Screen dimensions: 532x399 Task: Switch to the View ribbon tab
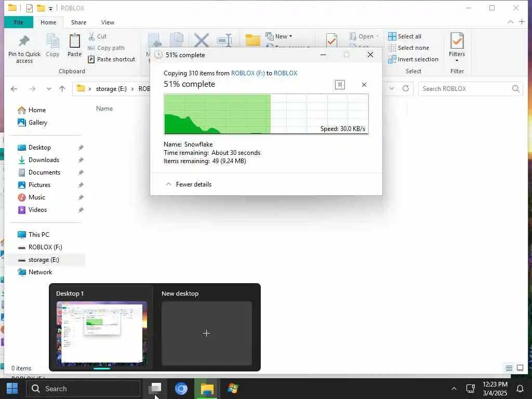coord(108,22)
